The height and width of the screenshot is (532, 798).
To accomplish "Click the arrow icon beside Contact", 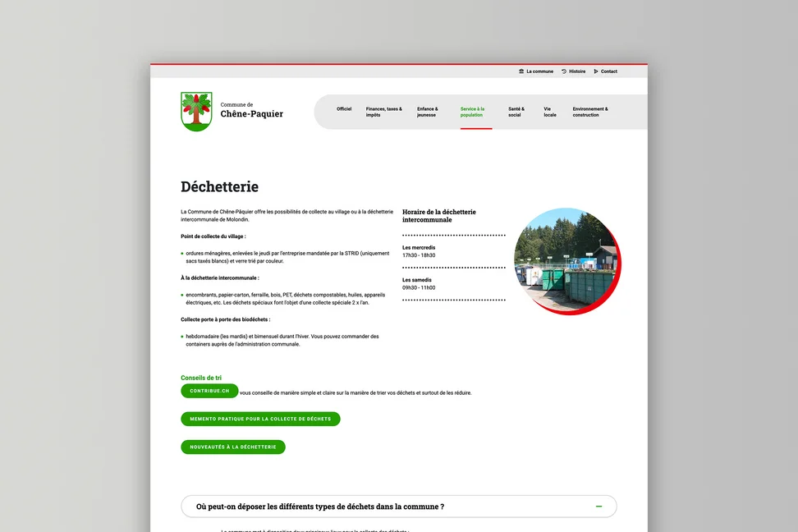I will 596,71.
